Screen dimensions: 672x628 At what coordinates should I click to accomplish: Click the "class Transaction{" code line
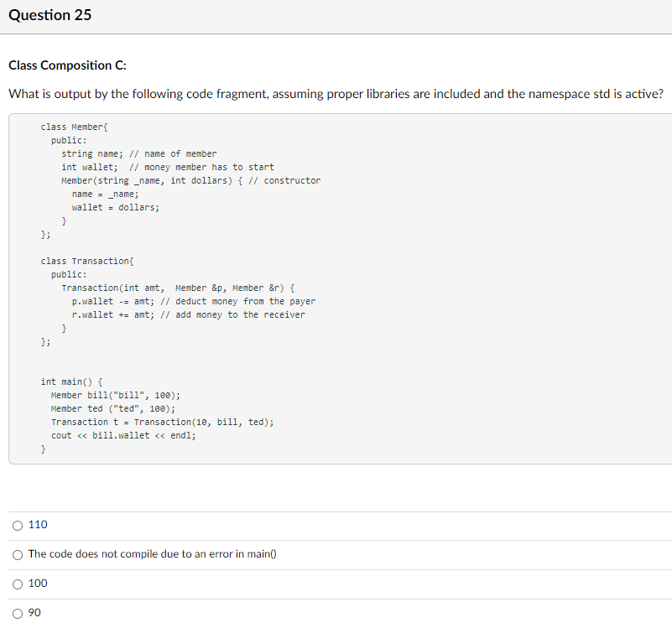pos(87,261)
